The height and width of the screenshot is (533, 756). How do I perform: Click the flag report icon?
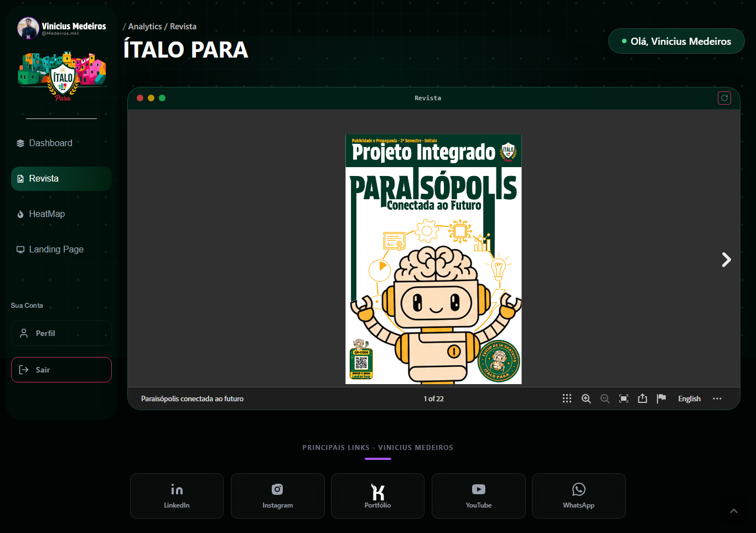click(x=661, y=399)
